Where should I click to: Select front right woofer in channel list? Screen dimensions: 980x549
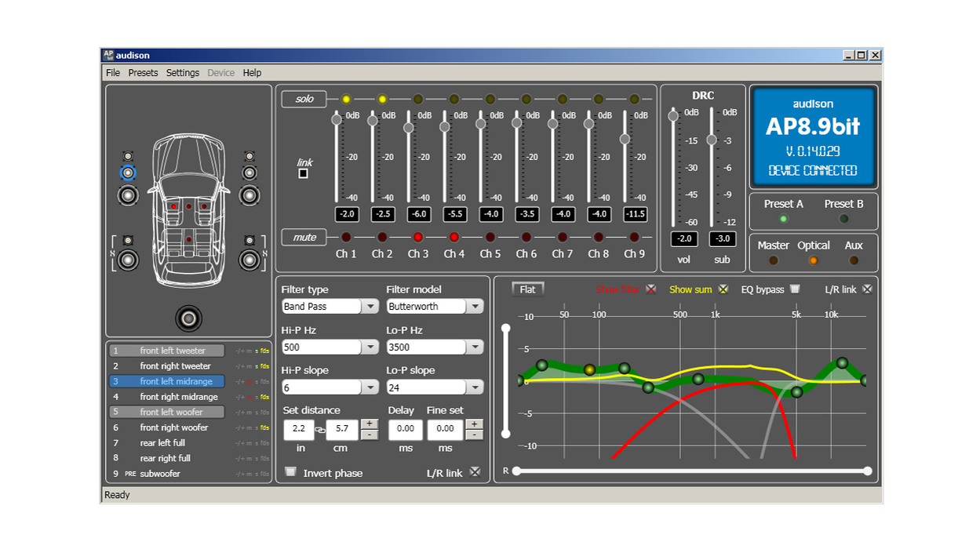173,427
